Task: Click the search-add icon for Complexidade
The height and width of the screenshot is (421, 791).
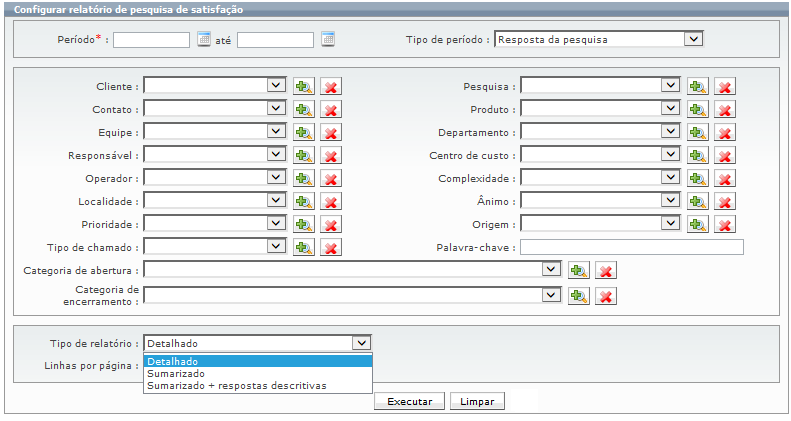Action: [698, 178]
